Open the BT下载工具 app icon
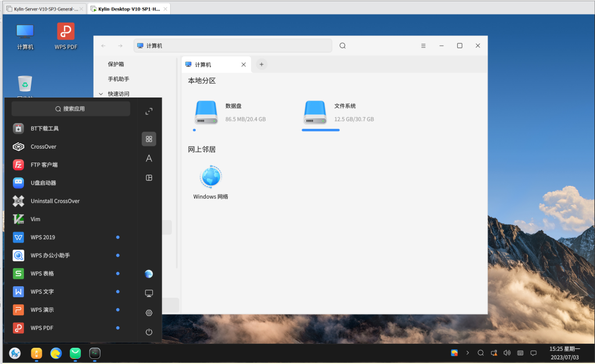This screenshot has width=595, height=364. (18, 128)
